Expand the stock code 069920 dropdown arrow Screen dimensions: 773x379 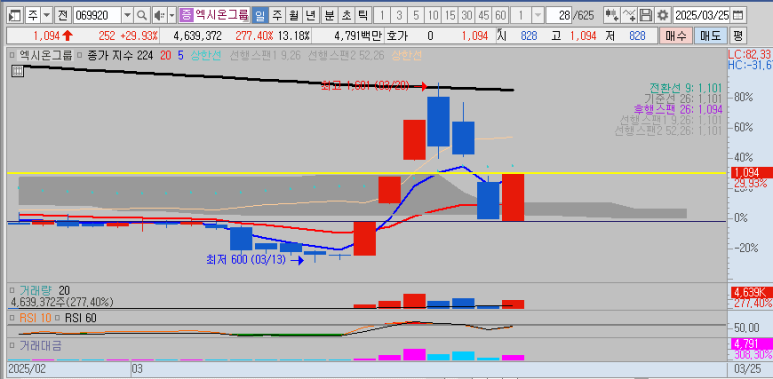pyautogui.click(x=127, y=16)
